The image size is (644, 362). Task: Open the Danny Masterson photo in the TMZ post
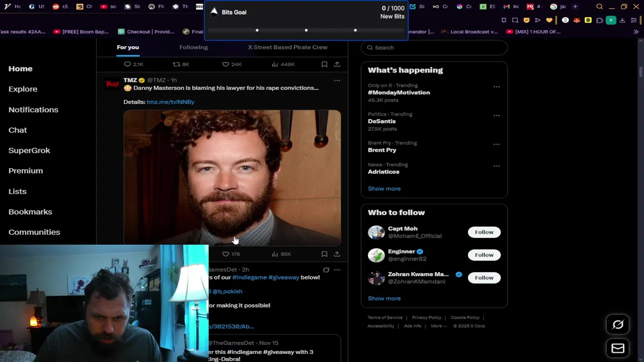232,177
